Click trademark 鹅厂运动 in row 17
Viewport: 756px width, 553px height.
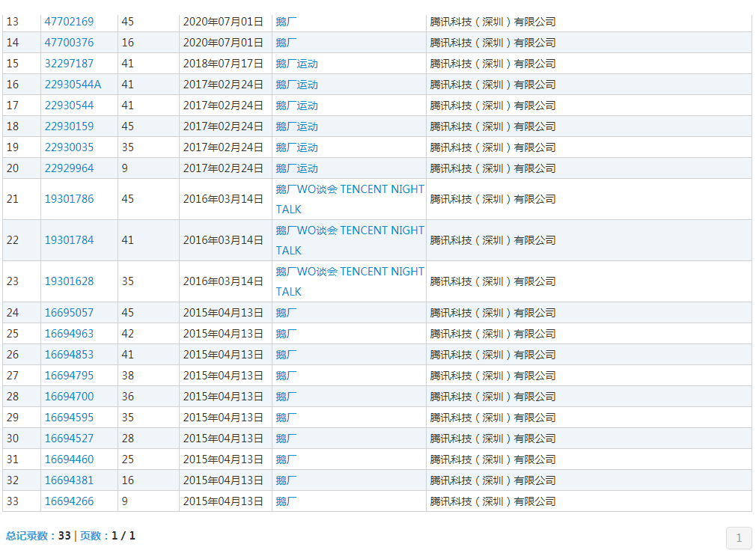[x=296, y=106]
